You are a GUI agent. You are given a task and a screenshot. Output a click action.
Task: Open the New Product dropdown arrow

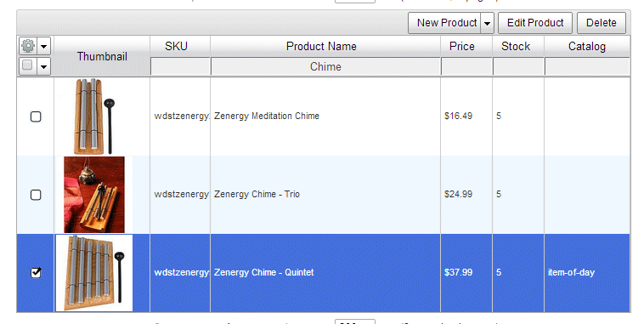tap(487, 23)
